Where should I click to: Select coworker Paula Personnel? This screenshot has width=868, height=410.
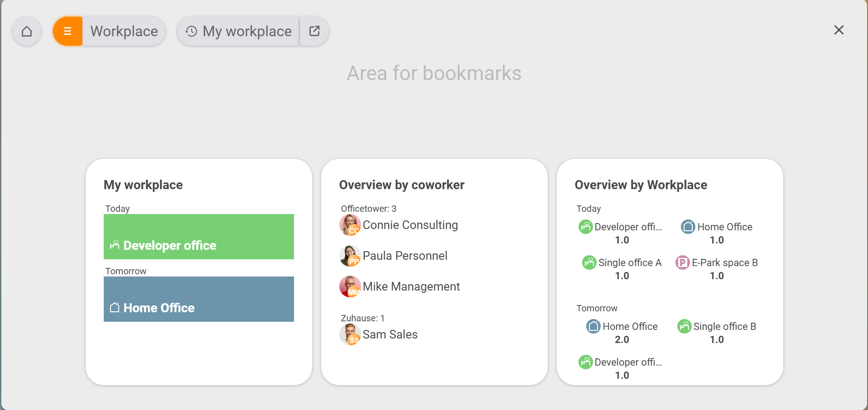coord(405,256)
